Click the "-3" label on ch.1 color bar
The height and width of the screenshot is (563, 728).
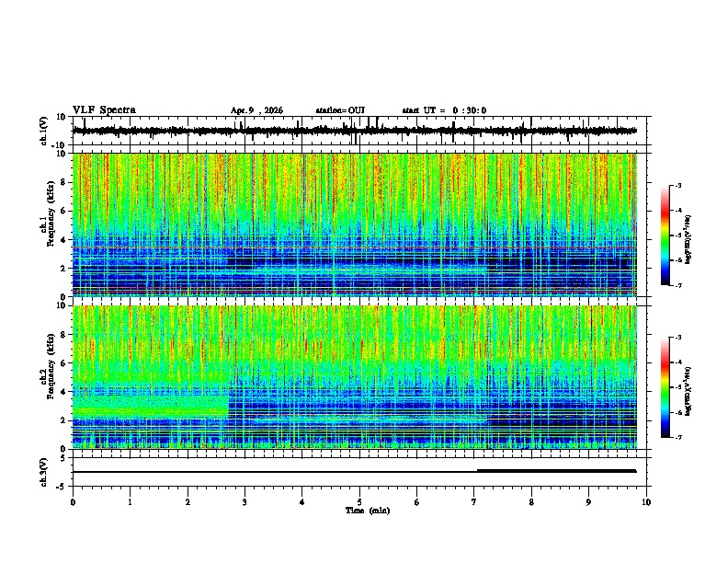[x=678, y=185]
